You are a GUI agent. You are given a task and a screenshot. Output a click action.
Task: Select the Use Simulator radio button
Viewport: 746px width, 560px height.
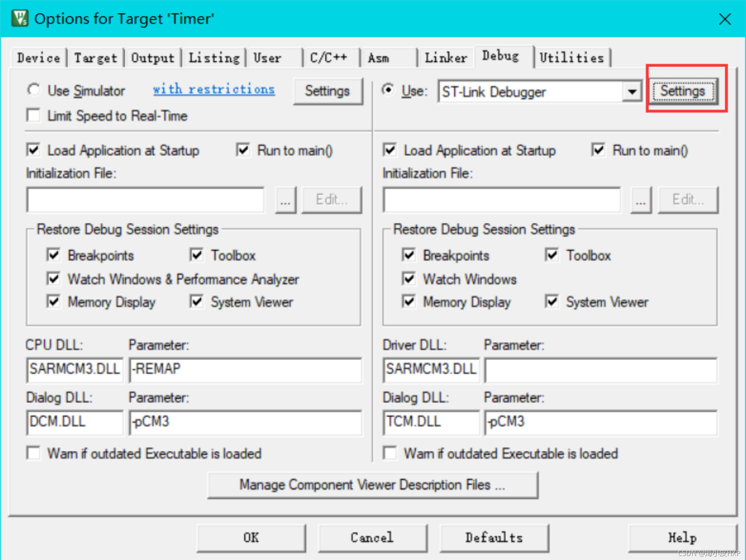coord(34,90)
